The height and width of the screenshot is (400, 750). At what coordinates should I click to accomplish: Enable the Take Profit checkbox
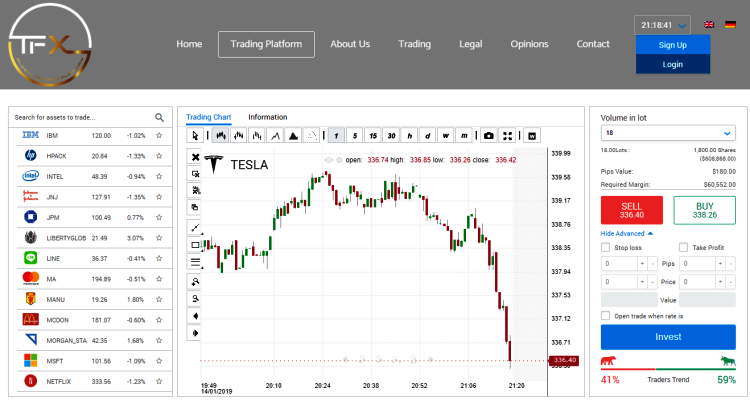684,247
